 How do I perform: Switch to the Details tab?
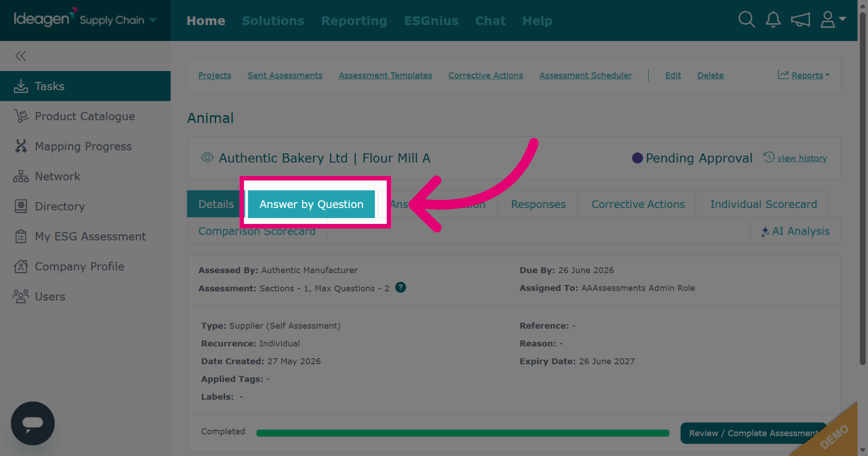[216, 204]
